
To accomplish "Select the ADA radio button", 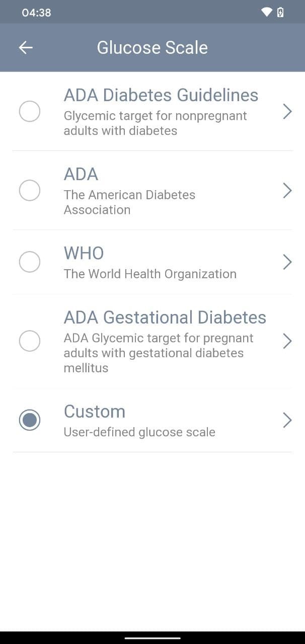I will 30,190.
